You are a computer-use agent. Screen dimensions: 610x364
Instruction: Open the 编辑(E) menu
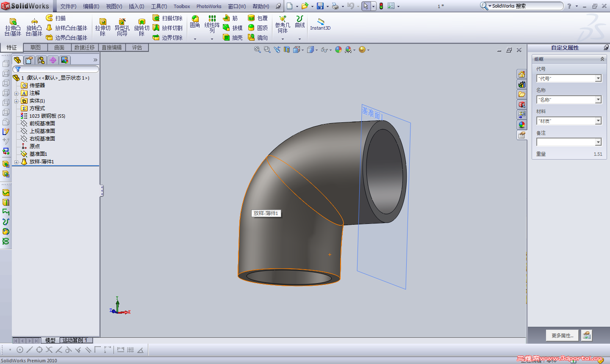click(x=91, y=6)
